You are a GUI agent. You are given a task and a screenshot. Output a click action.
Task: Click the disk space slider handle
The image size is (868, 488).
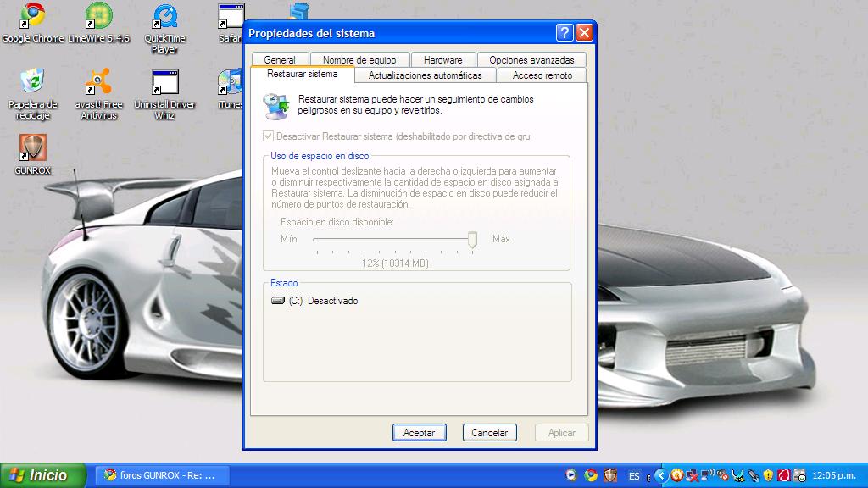(472, 241)
